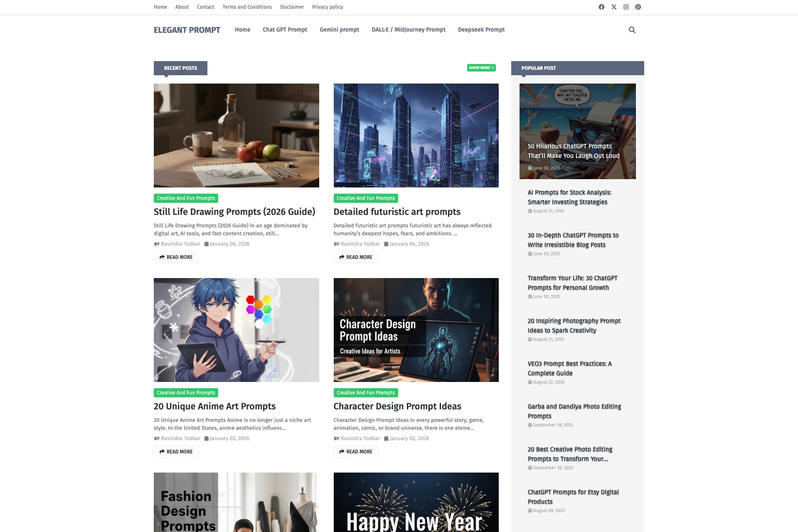The width and height of the screenshot is (798, 532).
Task: Open the anime art prompts thumbnail image
Action: (236, 330)
